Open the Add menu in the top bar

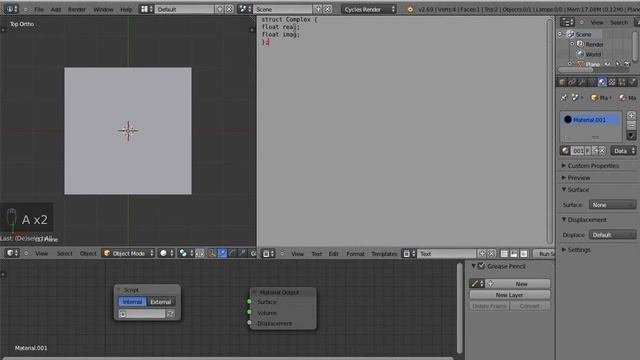click(56, 9)
